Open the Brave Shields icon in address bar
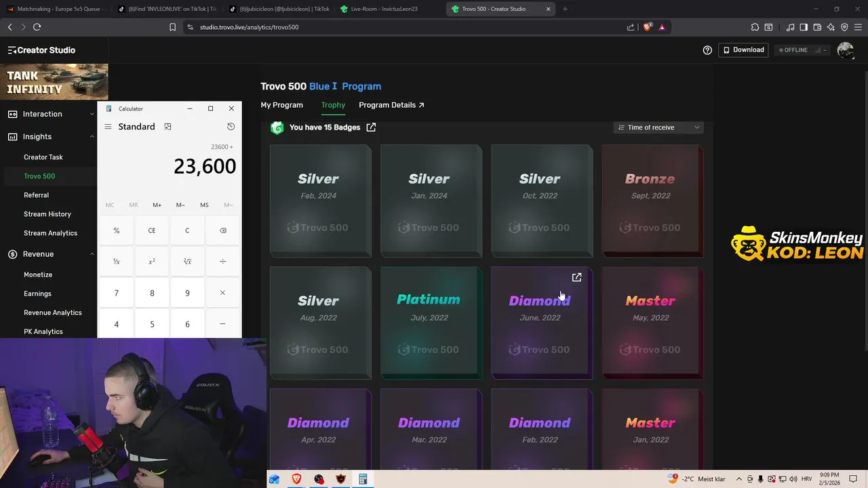The height and width of the screenshot is (488, 868). 648,27
